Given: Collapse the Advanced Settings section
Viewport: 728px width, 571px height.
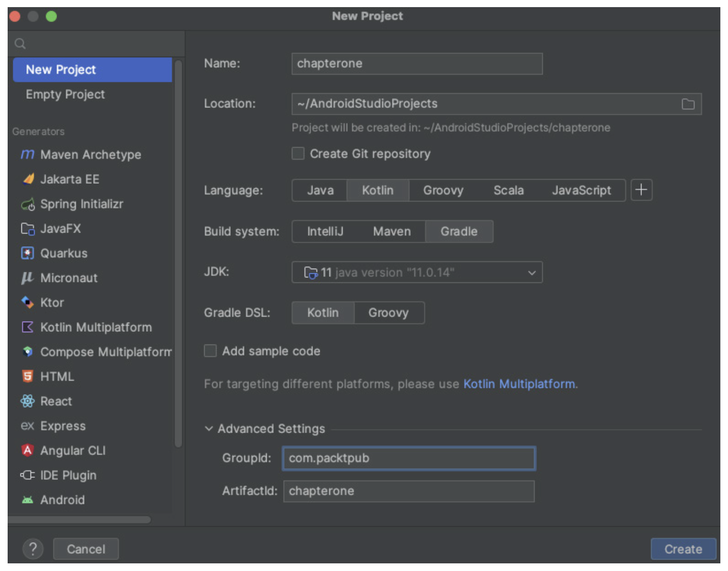Looking at the screenshot, I should click(209, 429).
